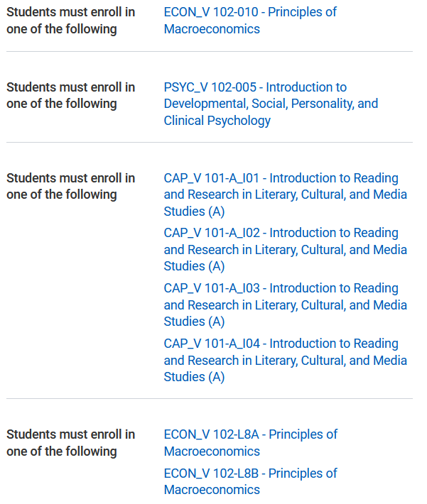This screenshot has height=504, width=427.
Task: Select CAP_V 101-A_I01 course section link
Action: [x=285, y=195]
